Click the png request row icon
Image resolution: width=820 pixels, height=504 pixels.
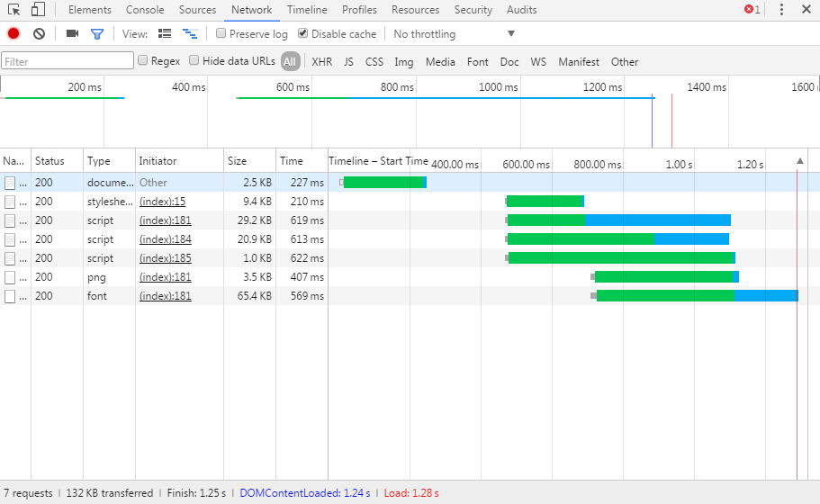tap(9, 277)
